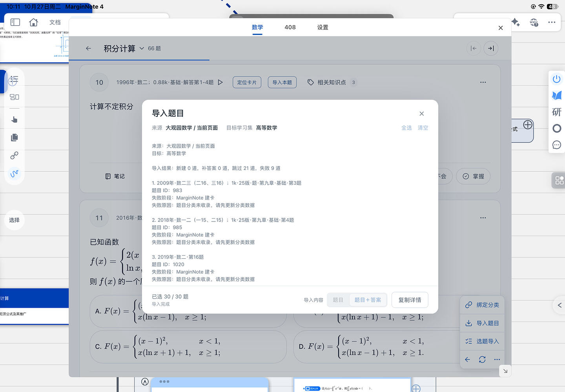
Task: Choose 导入题目 in floating menu
Action: tap(482, 323)
